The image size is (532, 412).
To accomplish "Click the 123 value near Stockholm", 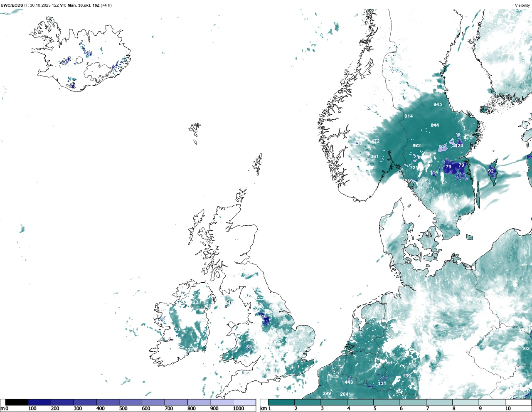I will point(459,146).
